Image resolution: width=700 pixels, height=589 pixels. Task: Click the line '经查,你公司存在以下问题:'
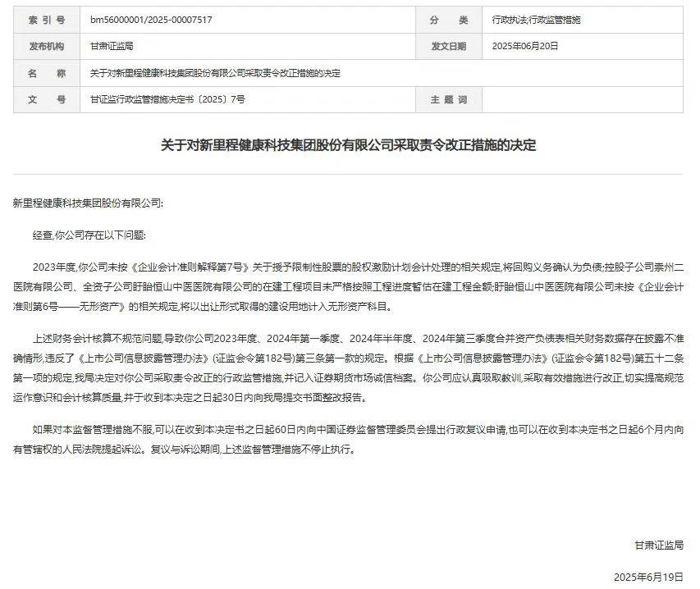point(89,235)
